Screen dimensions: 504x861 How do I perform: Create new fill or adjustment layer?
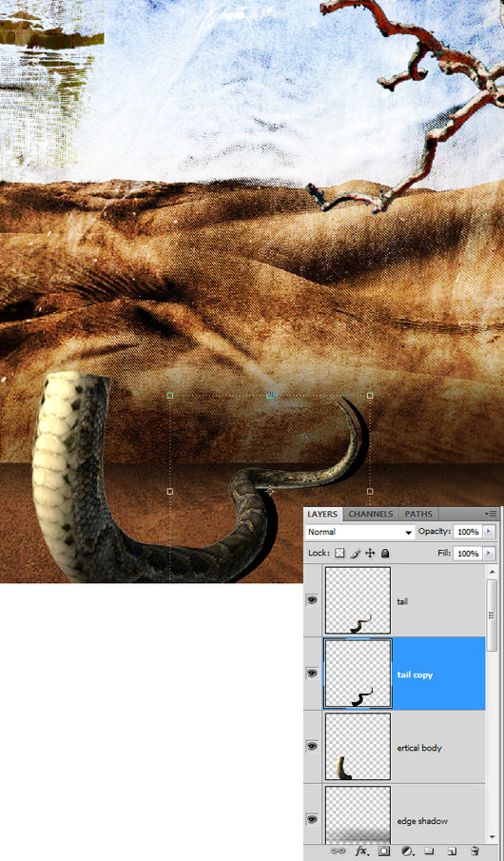407,851
